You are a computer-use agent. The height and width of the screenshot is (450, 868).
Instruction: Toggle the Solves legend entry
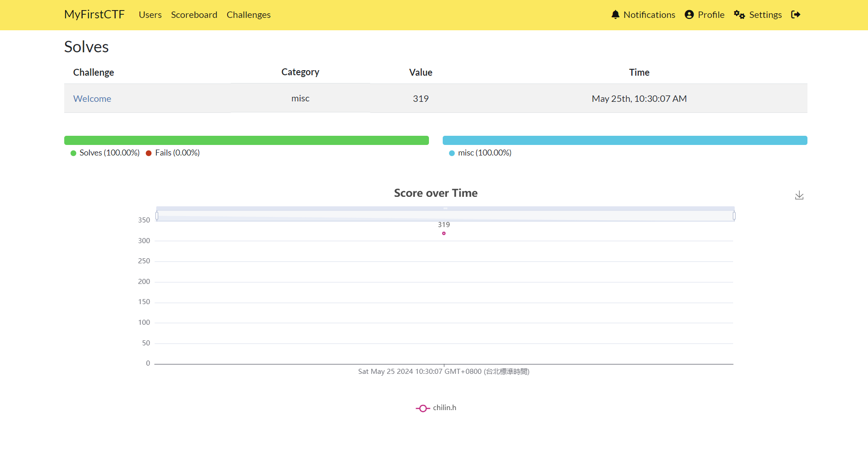click(105, 153)
